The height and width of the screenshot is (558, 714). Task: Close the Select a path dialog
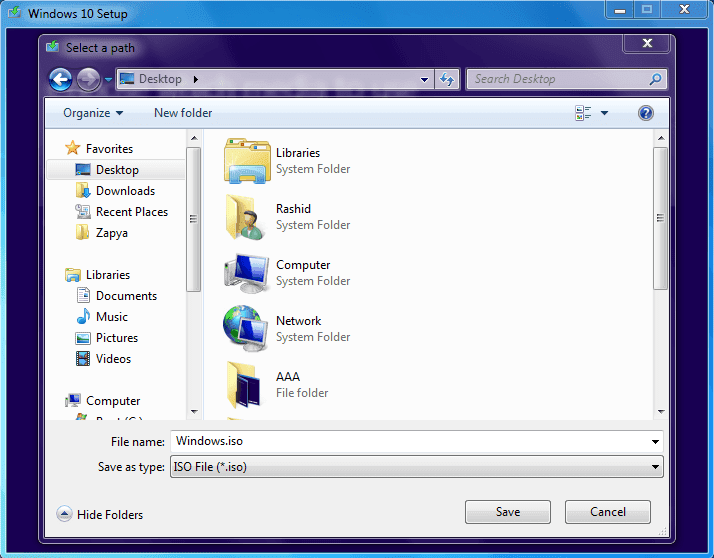point(647,43)
